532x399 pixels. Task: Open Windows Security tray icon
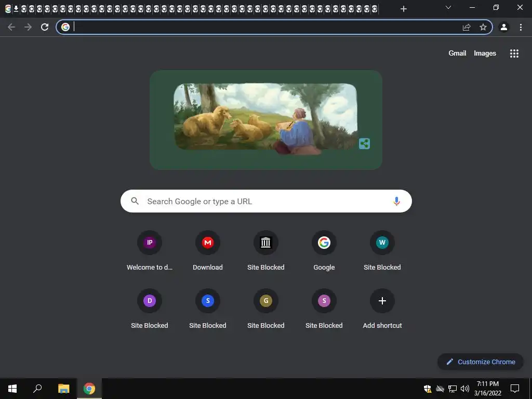[x=428, y=389]
